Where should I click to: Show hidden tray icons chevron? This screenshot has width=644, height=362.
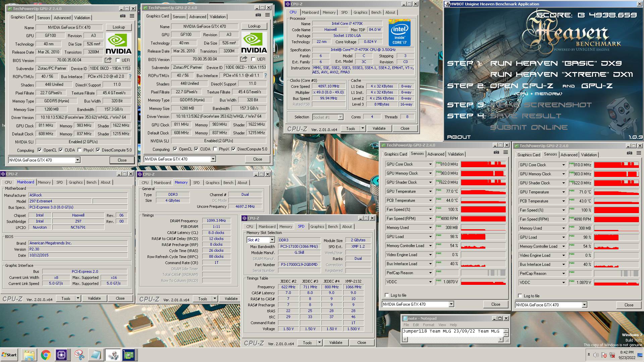point(588,355)
